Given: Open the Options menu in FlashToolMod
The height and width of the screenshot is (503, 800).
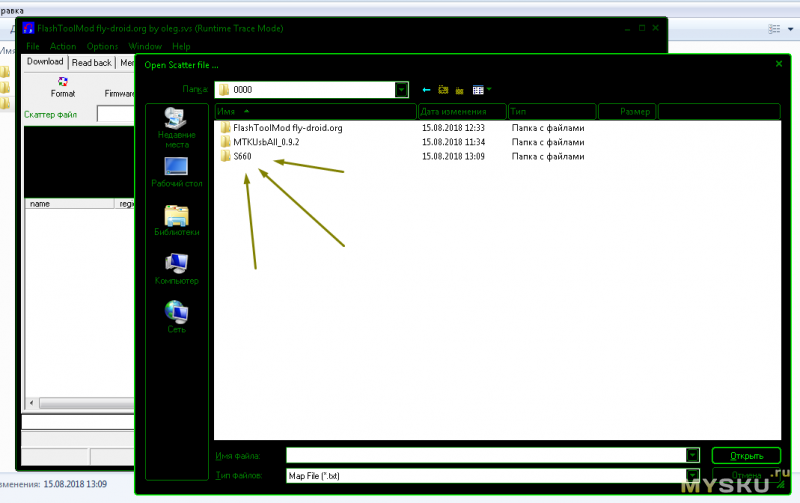Looking at the screenshot, I should pyautogui.click(x=102, y=46).
